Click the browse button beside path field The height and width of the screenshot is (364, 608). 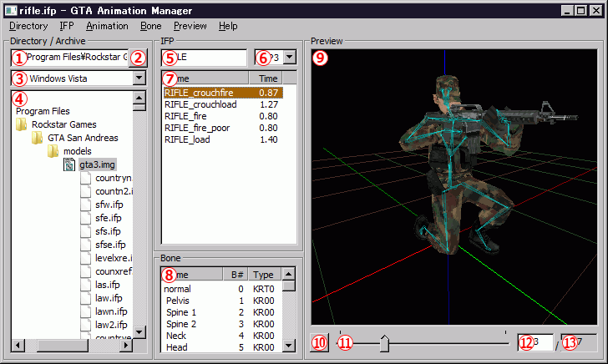coord(138,58)
